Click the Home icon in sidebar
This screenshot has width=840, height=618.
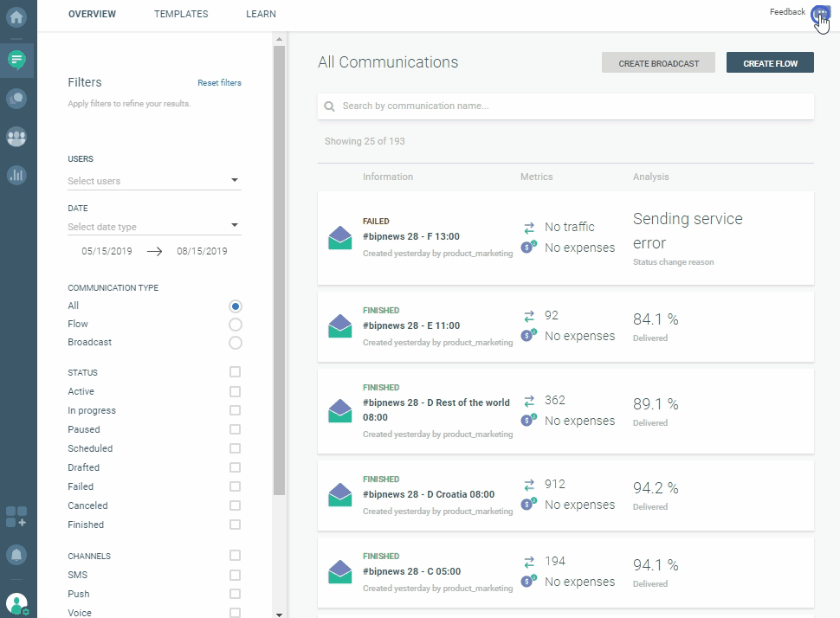(16, 16)
